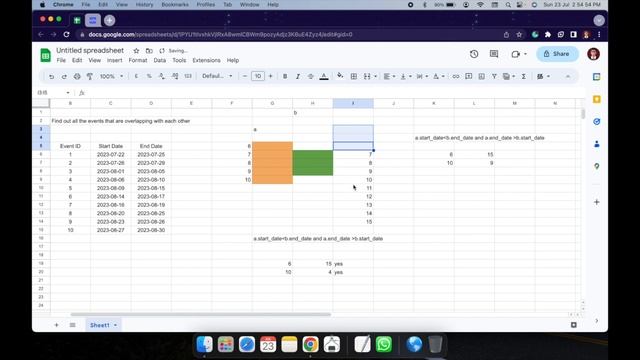This screenshot has width=640, height=360.
Task: Open Keep in the side panel
Action: (596, 99)
